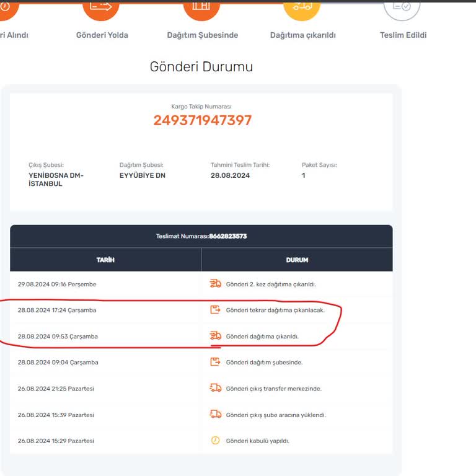Screen dimensions: 476x476
Task: Click date '26.08.2024 15:29 Pazartesi'
Action: 56,441
